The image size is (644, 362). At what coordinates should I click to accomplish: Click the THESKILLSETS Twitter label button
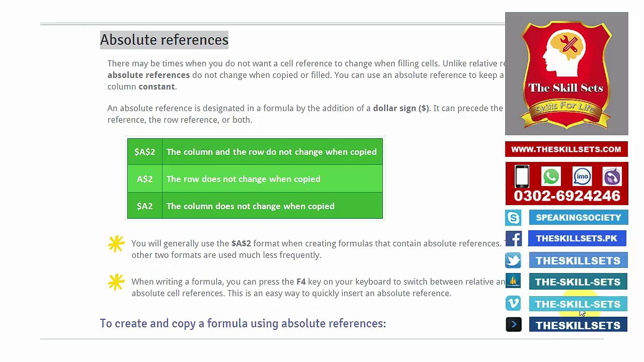pos(578,260)
